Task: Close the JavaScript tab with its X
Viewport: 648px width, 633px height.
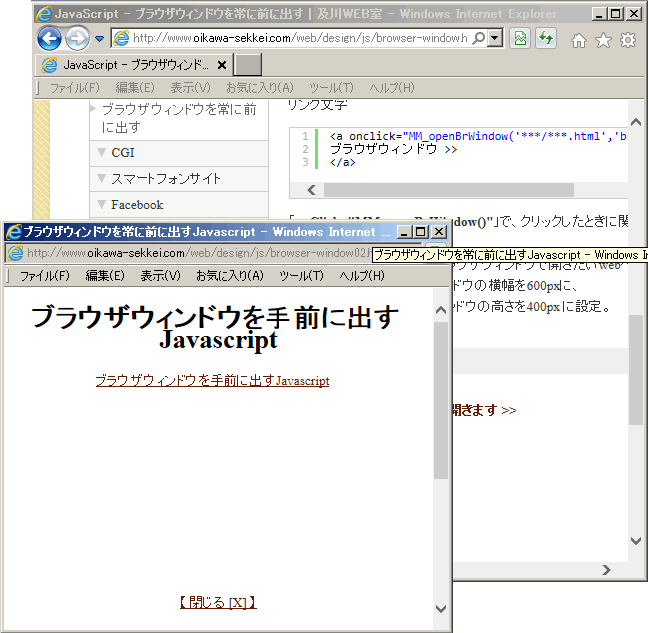Action: coord(222,65)
